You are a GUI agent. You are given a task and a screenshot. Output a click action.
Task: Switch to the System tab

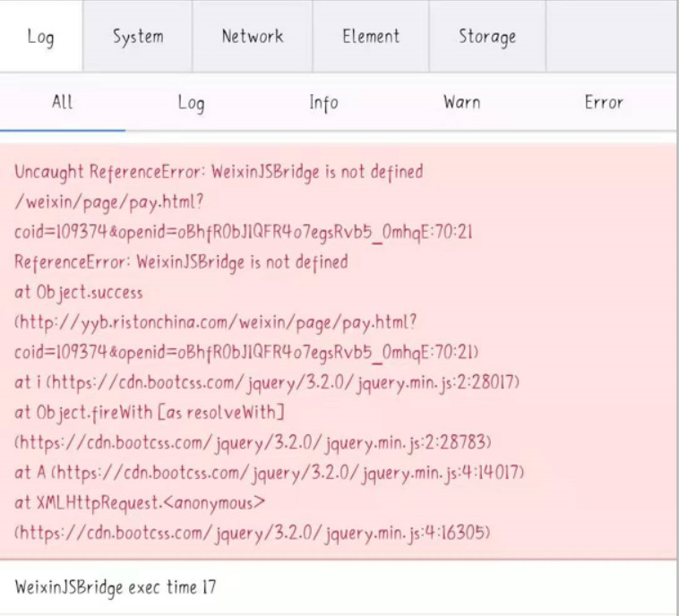pyautogui.click(x=138, y=37)
